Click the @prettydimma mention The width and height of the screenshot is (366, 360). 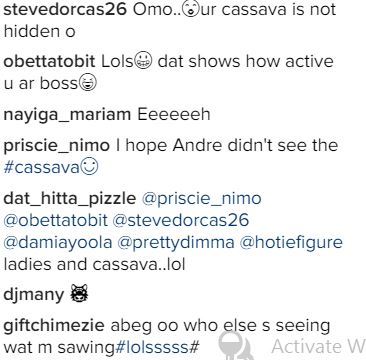pos(176,243)
